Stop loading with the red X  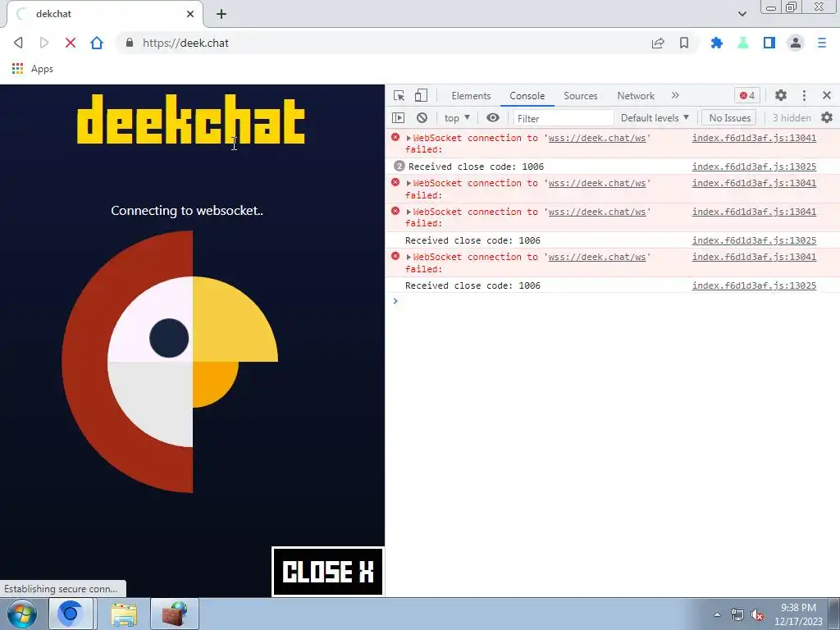coord(71,43)
